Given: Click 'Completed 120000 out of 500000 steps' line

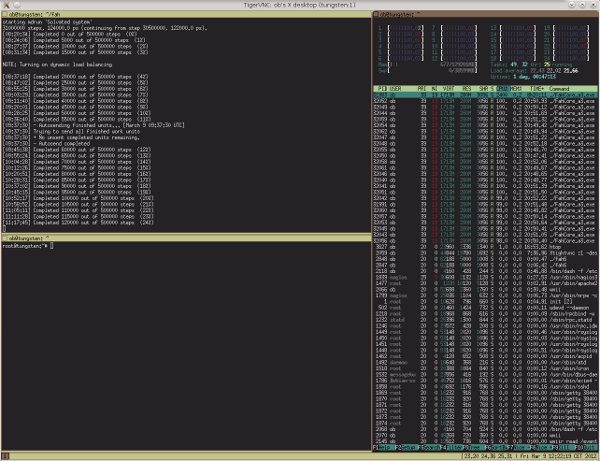Looking at the screenshot, I should point(78,223).
